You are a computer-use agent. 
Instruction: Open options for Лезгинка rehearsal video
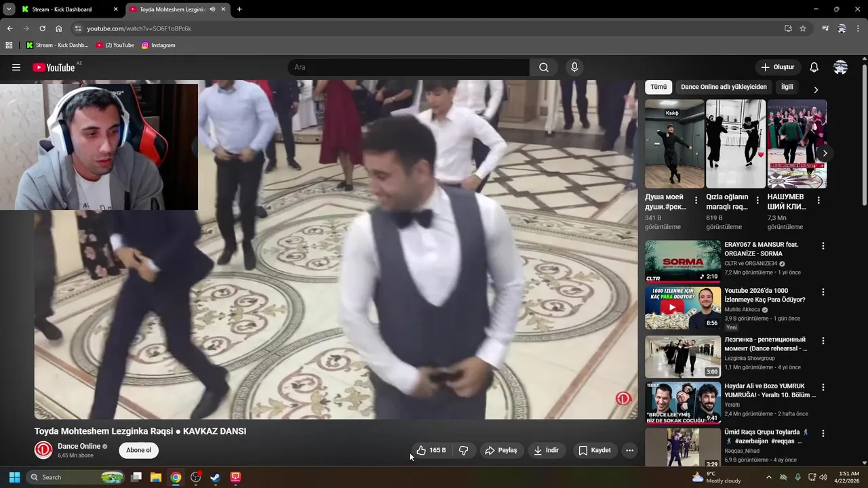pos(823,341)
